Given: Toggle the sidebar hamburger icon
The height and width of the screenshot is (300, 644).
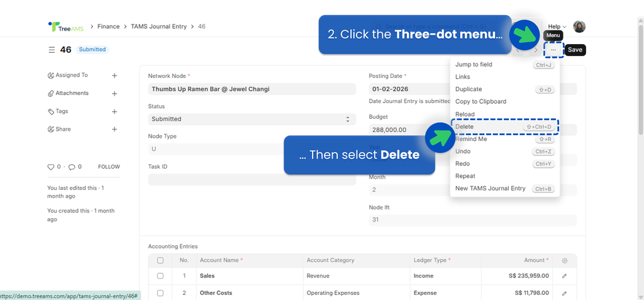Looking at the screenshot, I should [x=52, y=50].
